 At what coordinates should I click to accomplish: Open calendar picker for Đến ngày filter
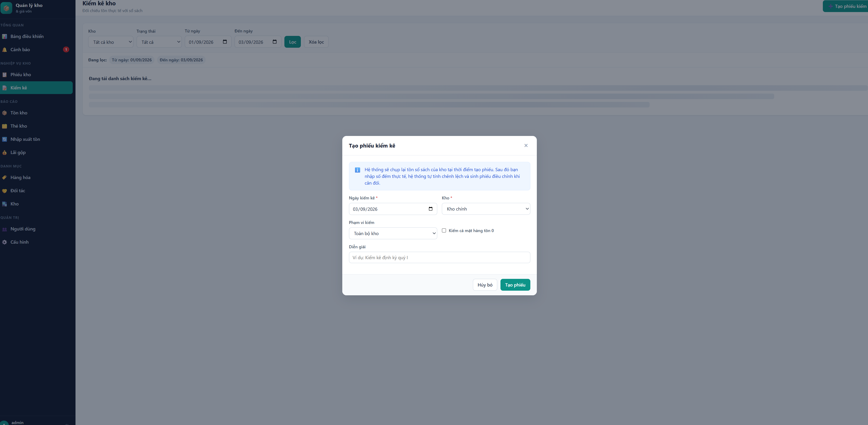[275, 42]
